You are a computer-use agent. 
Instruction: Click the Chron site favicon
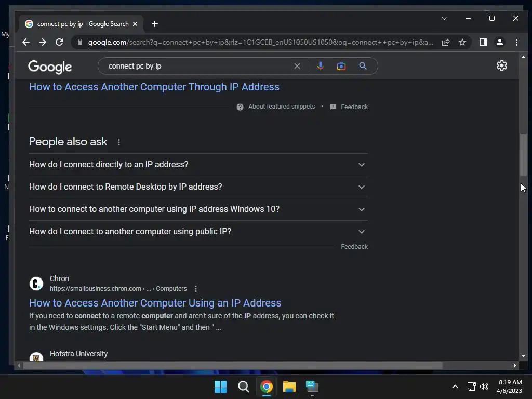[x=36, y=284]
